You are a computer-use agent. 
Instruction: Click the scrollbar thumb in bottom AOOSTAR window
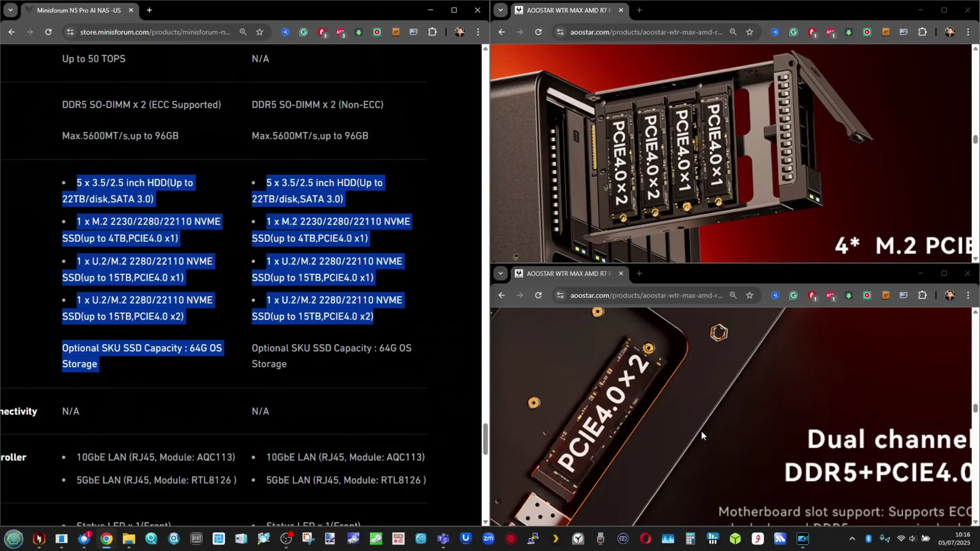975,408
